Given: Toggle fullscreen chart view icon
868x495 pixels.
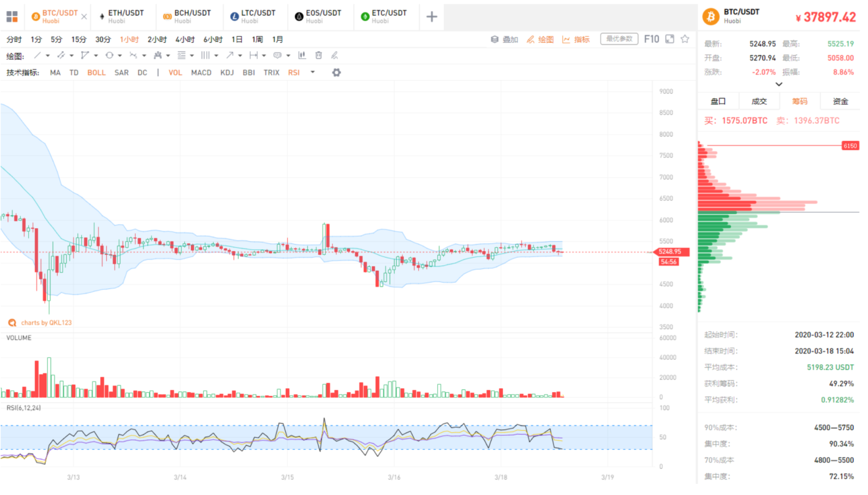Looking at the screenshot, I should [669, 39].
